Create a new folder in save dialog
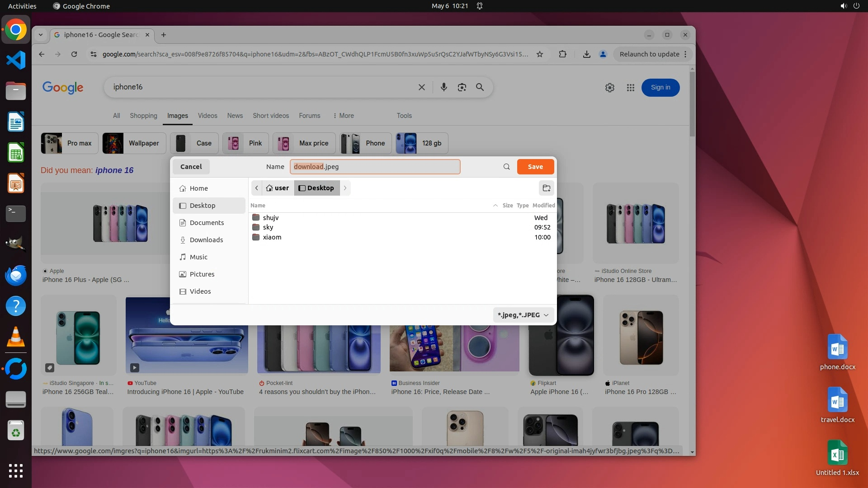Image resolution: width=868 pixels, height=488 pixels. [x=546, y=188]
